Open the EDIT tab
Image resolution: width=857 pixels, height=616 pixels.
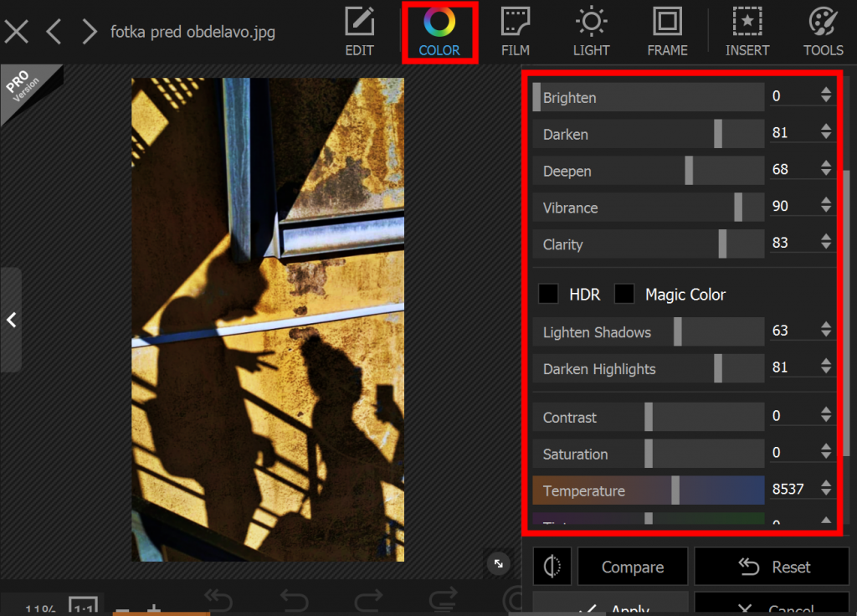(x=359, y=32)
